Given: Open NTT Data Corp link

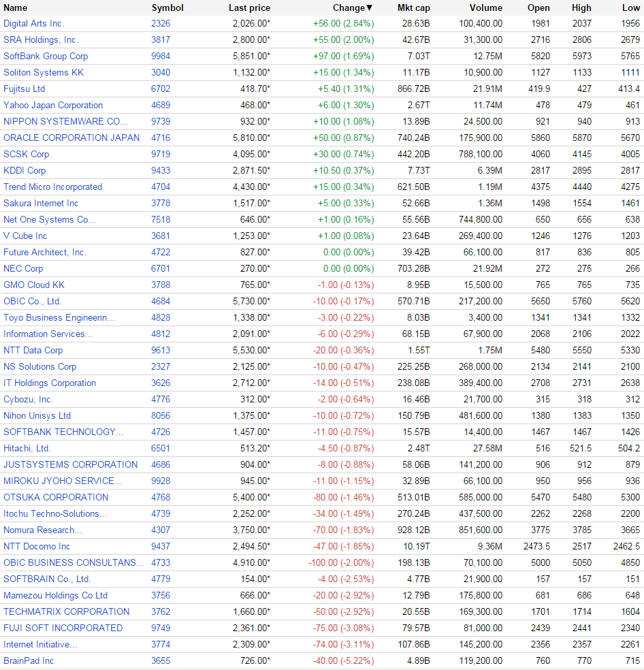Looking at the screenshot, I should point(33,350).
